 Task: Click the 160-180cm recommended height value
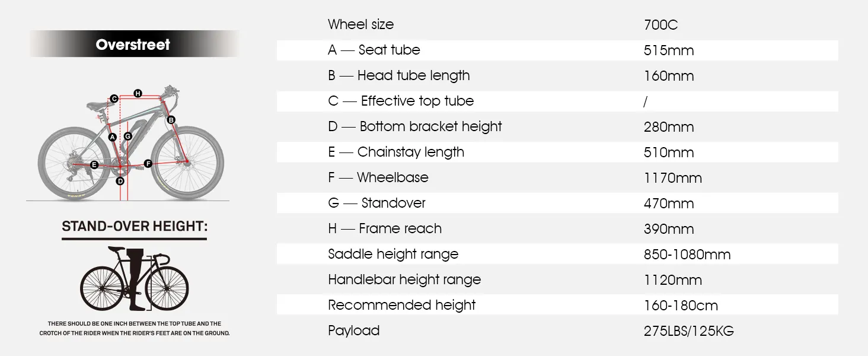pos(681,306)
